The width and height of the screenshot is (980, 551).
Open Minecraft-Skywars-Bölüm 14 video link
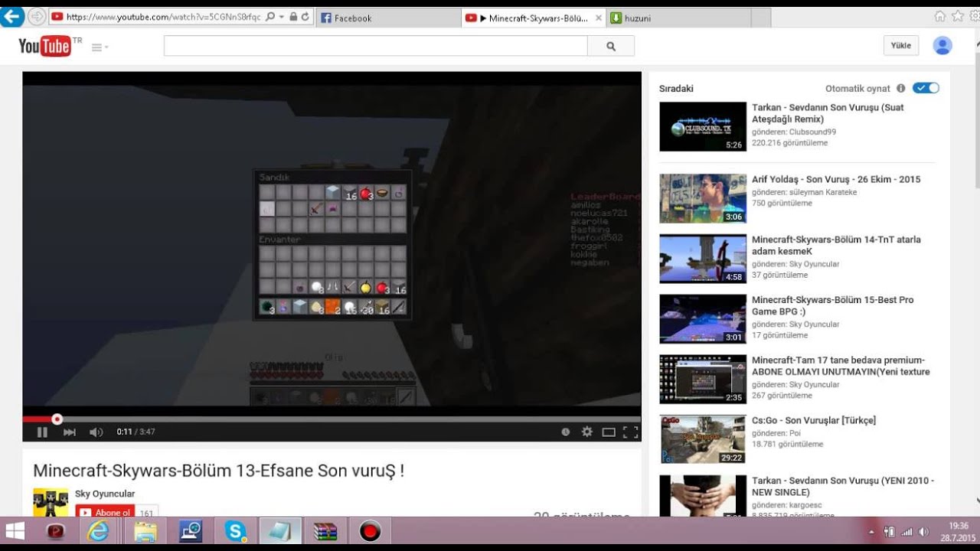pos(836,245)
